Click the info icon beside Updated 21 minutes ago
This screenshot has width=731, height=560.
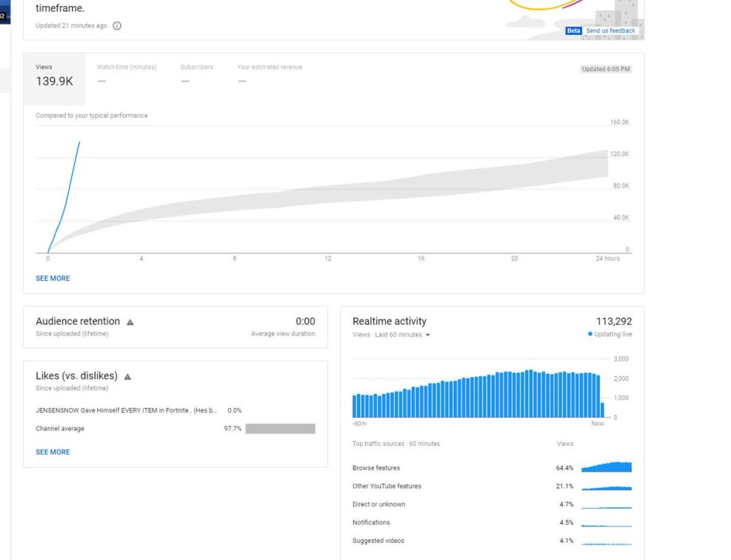click(117, 26)
